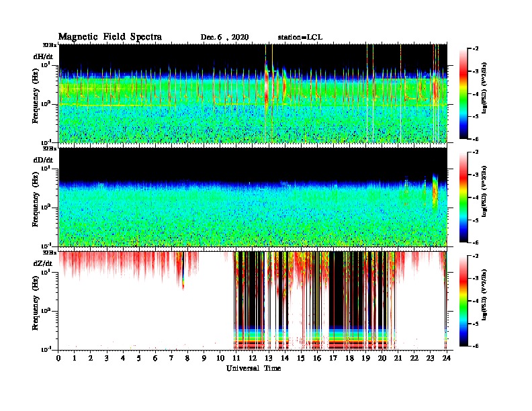This screenshot has height=411, width=532.
Task: Click the hour 6 tick label
Action: (x=155, y=358)
